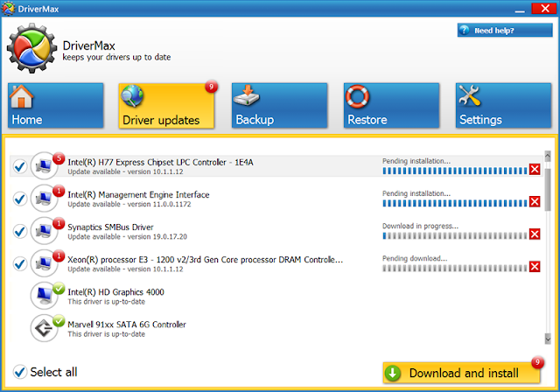Select the Xeon(R) processor E3 - 1200 row text
This screenshot has width=560, height=392.
point(205,260)
